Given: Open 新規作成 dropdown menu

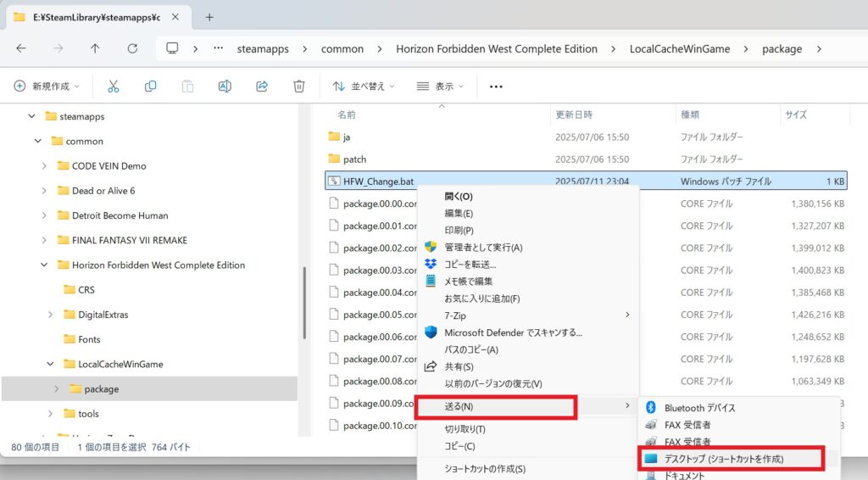Looking at the screenshot, I should click(47, 87).
